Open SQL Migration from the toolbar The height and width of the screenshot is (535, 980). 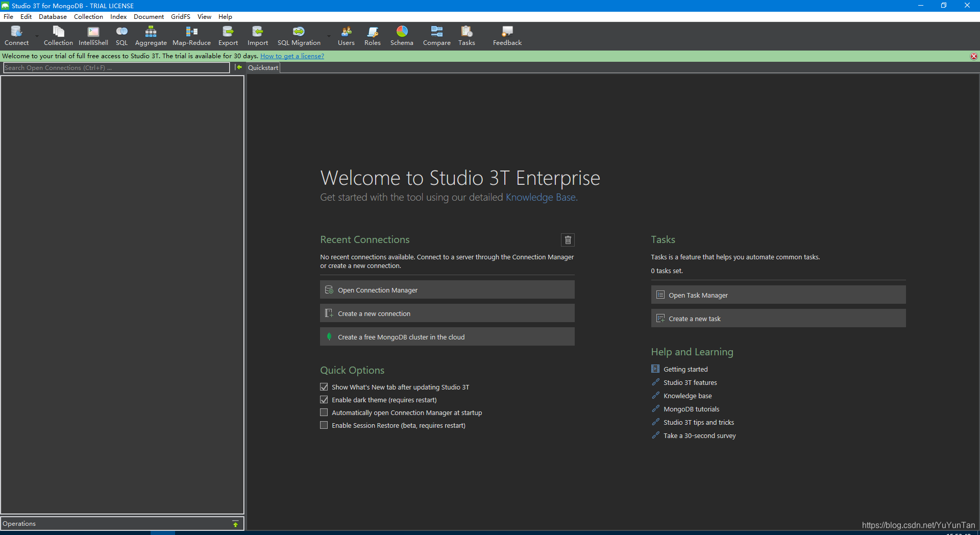coord(299,36)
